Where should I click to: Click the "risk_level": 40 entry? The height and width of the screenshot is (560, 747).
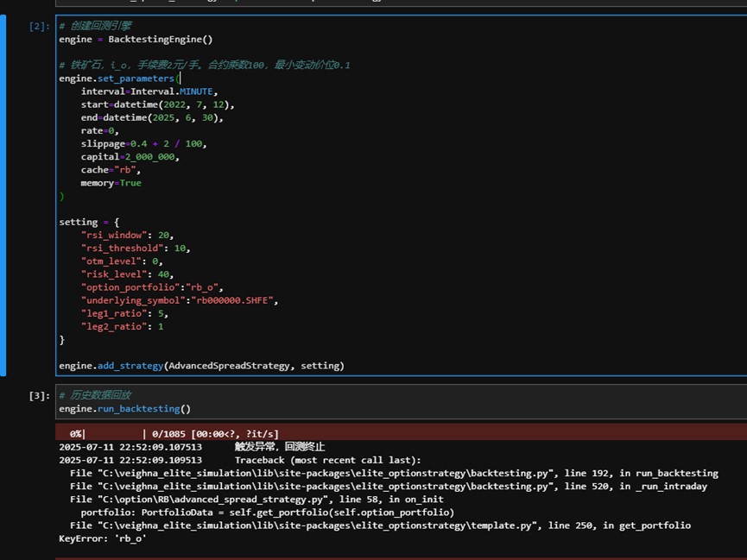coord(127,274)
